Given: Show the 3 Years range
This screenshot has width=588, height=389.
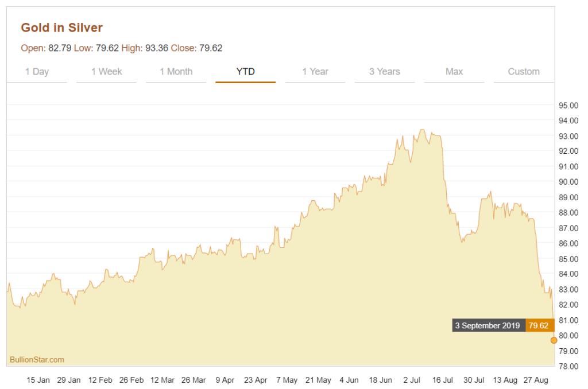Looking at the screenshot, I should coord(385,72).
